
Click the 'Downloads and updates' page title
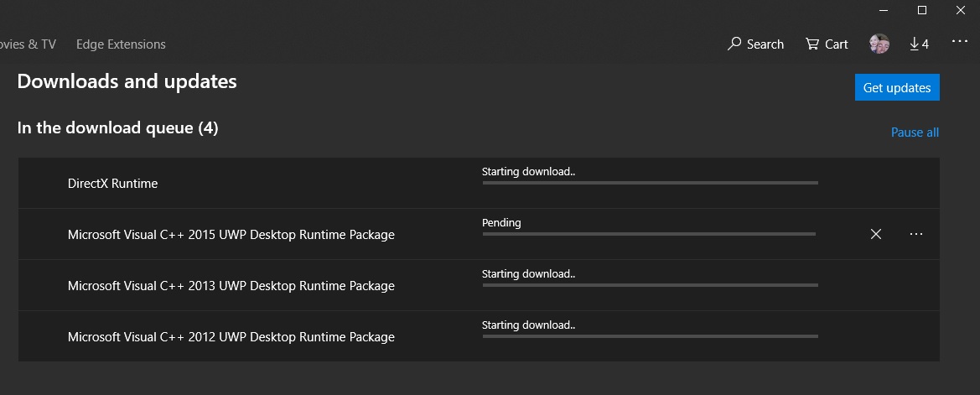pos(127,81)
